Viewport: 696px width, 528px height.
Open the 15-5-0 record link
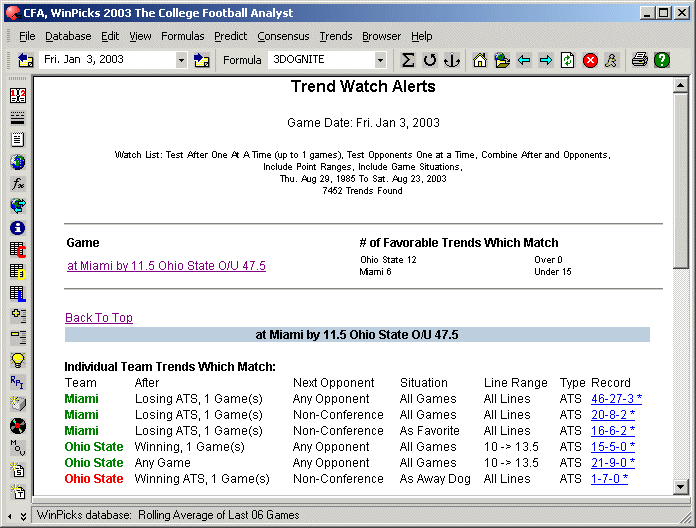[613, 446]
